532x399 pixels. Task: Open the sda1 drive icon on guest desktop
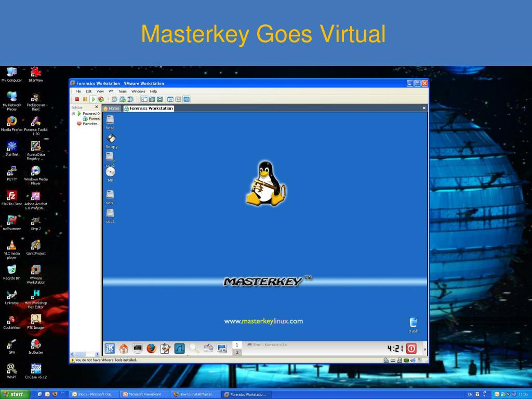(x=110, y=159)
